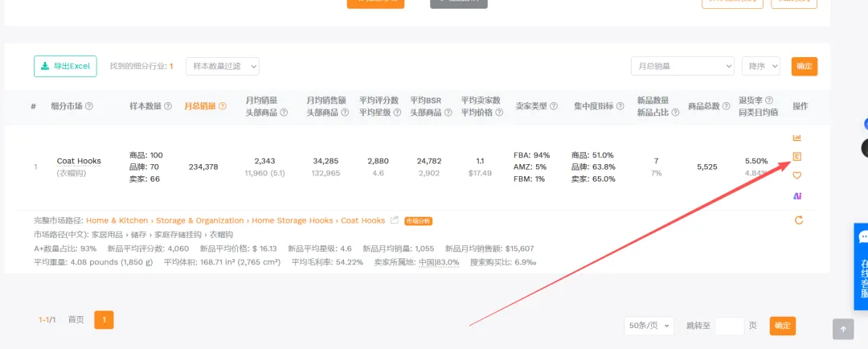Click the help icon under 月均销量 头部商品
This screenshot has height=349, width=868.
(x=284, y=113)
